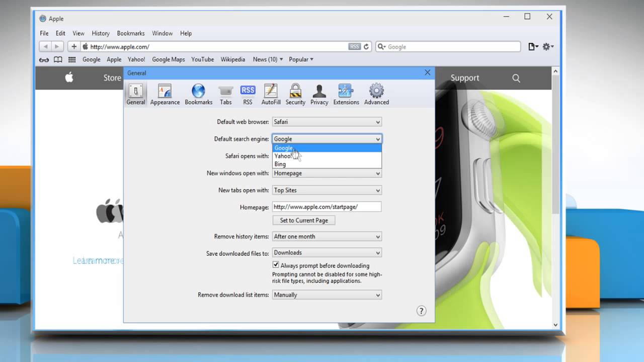644x362 pixels.
Task: Click the RSS badge in address bar
Action: (x=354, y=47)
